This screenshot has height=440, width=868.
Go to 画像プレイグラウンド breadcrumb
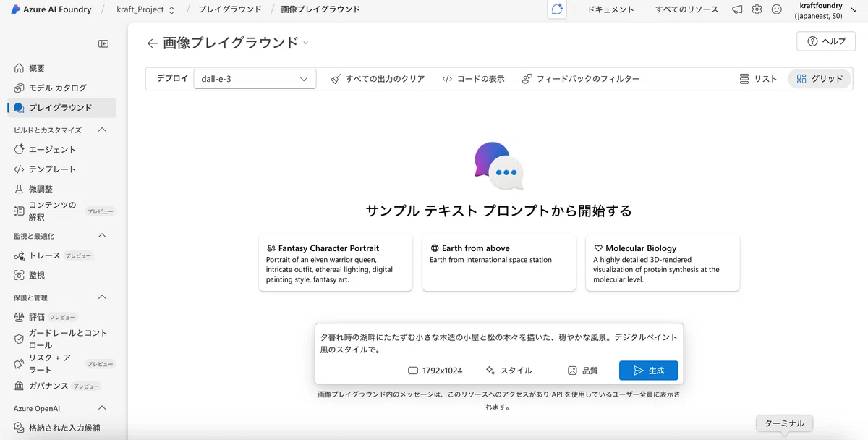click(320, 9)
